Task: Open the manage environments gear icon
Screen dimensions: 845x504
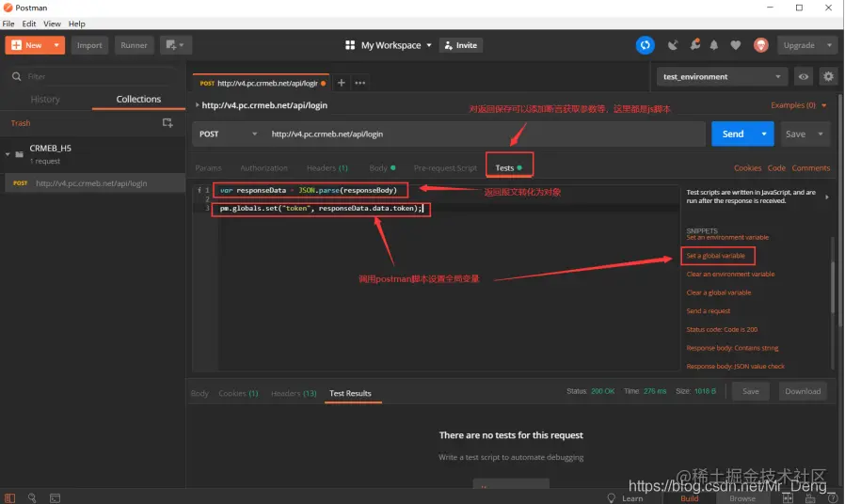Action: pyautogui.click(x=828, y=76)
